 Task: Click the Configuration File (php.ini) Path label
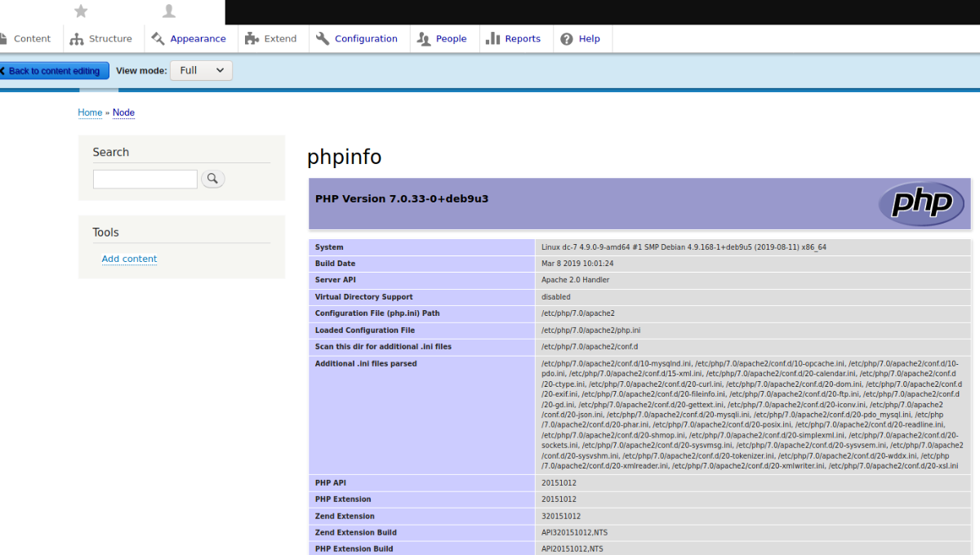[x=377, y=313]
